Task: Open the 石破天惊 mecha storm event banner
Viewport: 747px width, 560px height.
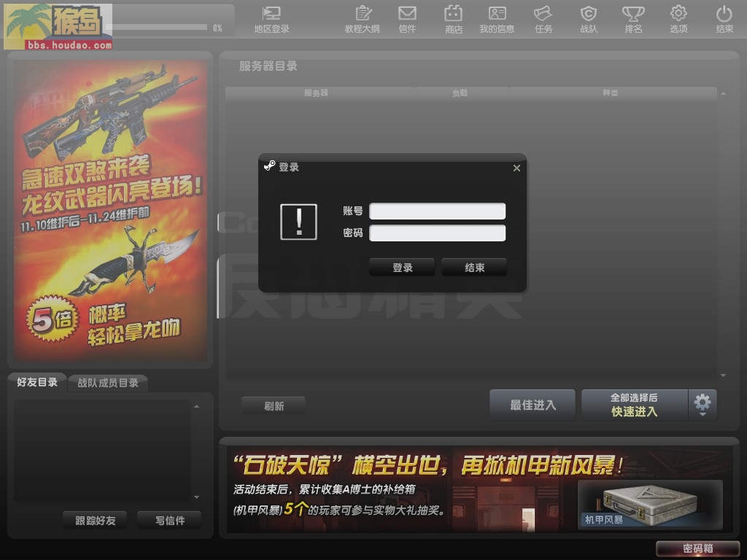Action: point(480,489)
